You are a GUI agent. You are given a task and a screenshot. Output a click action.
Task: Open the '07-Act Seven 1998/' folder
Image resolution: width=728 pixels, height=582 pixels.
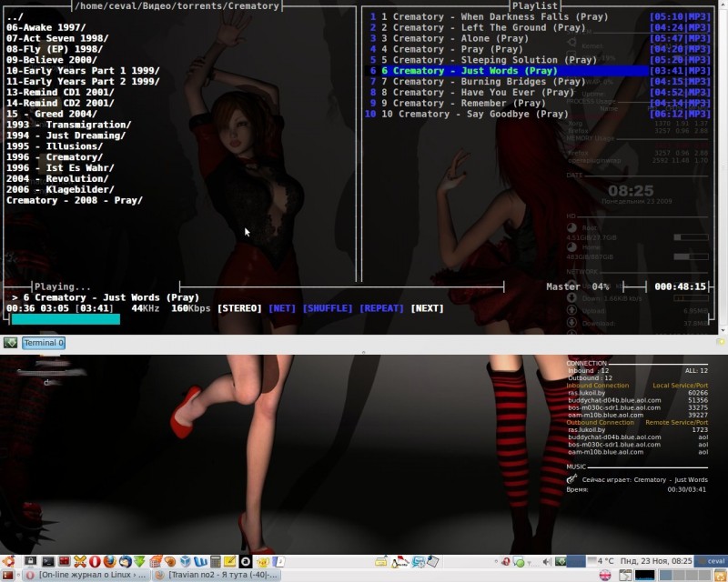pos(57,38)
